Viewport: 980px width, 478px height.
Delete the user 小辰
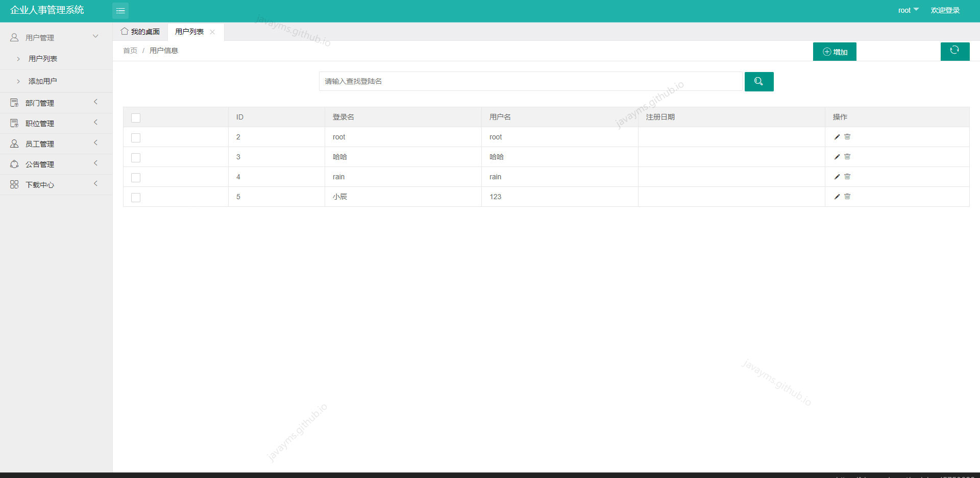[848, 196]
